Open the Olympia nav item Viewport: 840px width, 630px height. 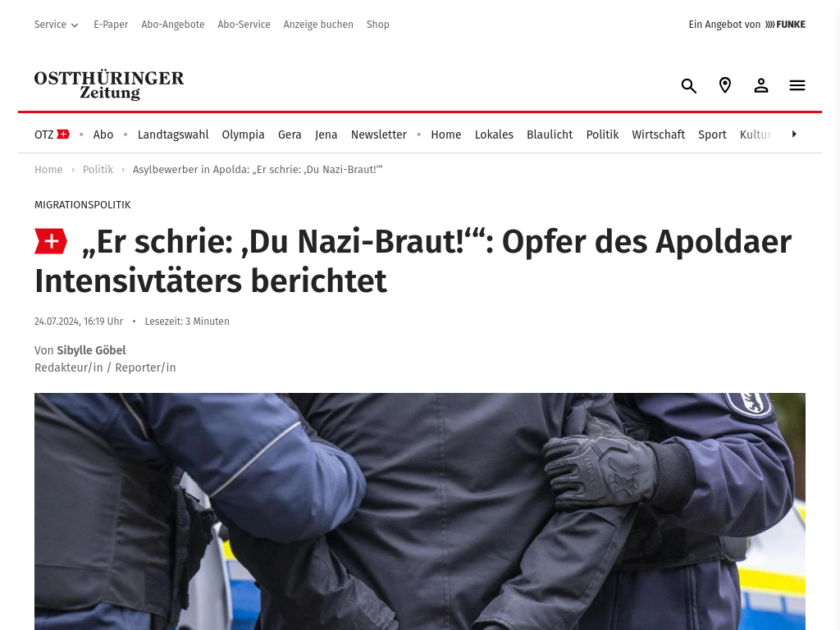[243, 135]
